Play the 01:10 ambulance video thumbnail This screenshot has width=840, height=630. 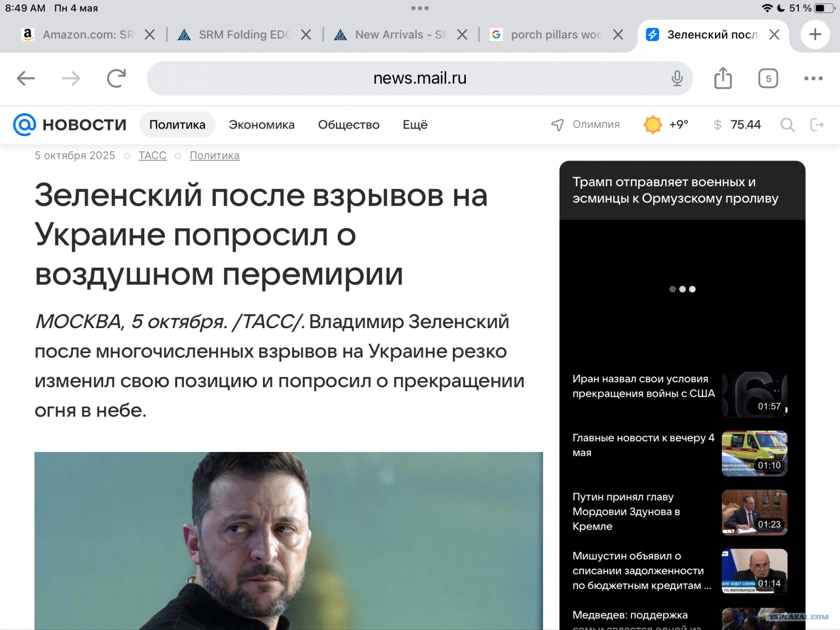pyautogui.click(x=755, y=454)
